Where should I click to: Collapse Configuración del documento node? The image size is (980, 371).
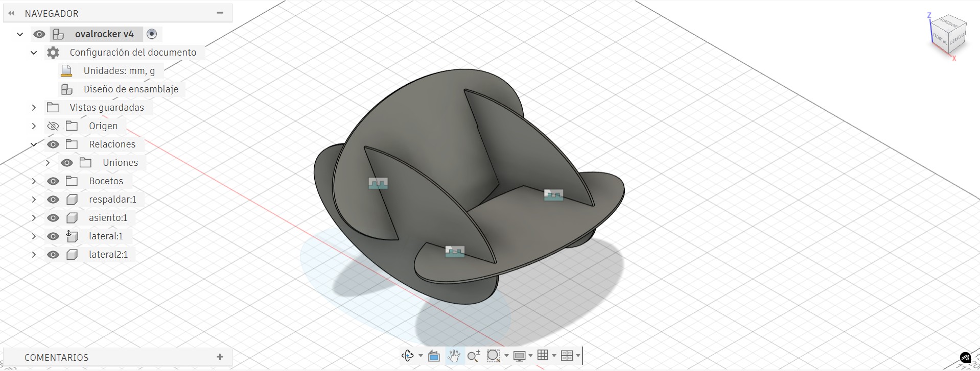34,53
